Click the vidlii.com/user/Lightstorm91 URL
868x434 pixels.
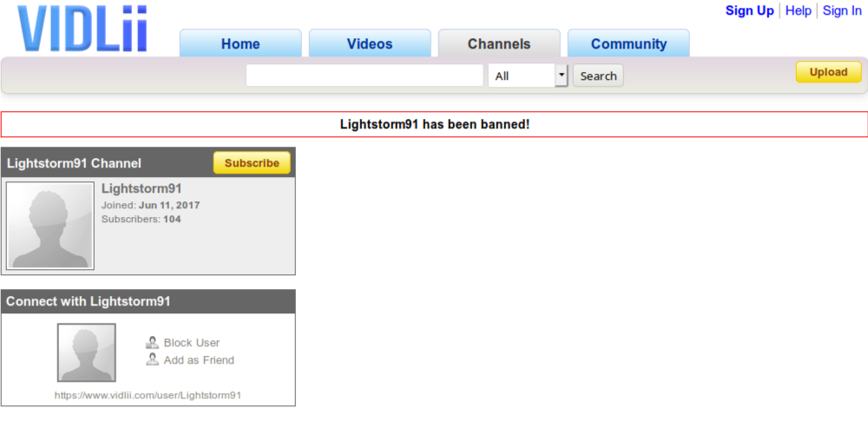point(148,395)
